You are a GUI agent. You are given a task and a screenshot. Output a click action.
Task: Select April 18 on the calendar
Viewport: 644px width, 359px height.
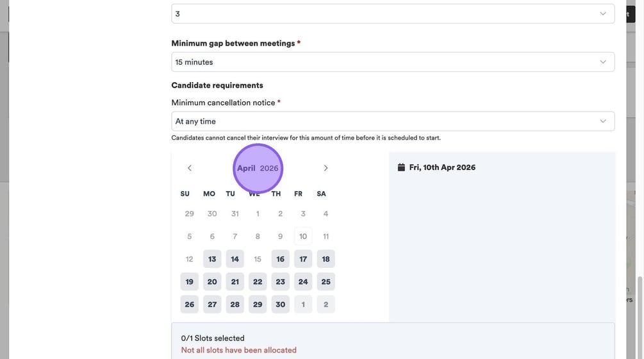(x=326, y=259)
